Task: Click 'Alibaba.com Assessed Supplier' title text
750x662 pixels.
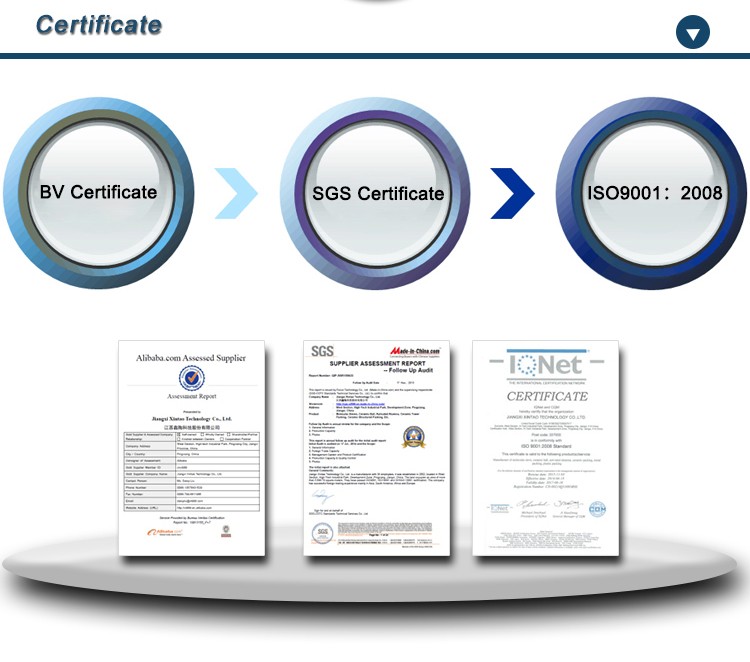Action: [191, 358]
